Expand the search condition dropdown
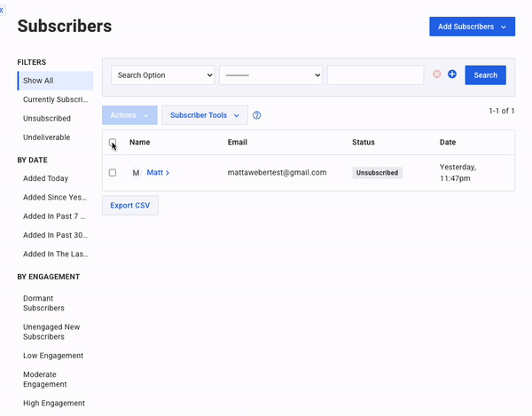The image size is (532, 416). (270, 75)
